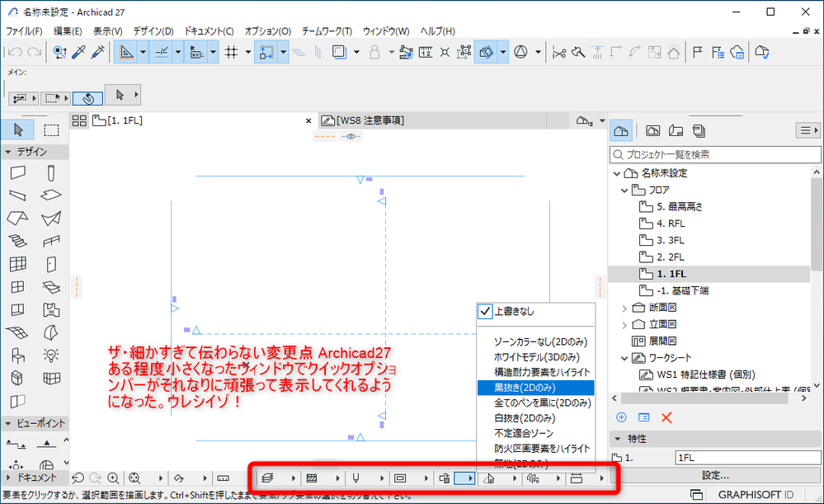Select the Marquee tool in toolbox
The image size is (824, 504).
point(51,130)
